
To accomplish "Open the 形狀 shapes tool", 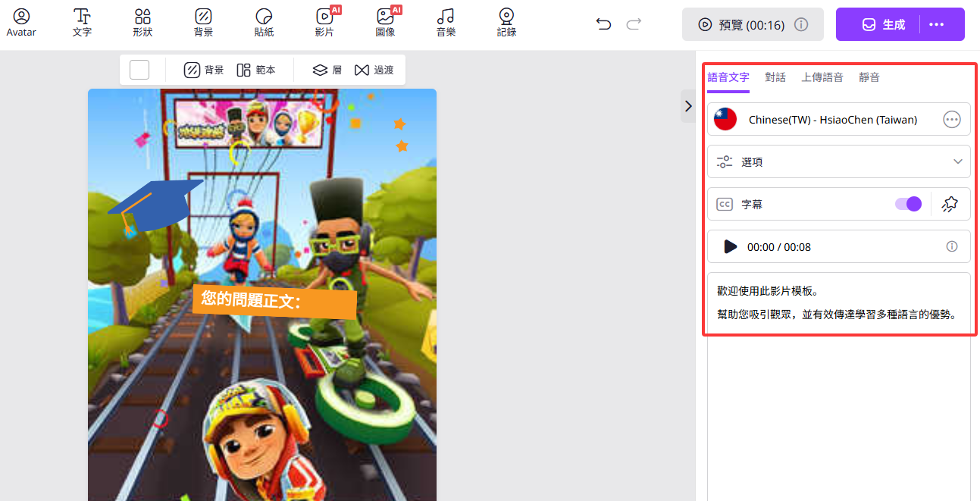I will click(x=142, y=23).
